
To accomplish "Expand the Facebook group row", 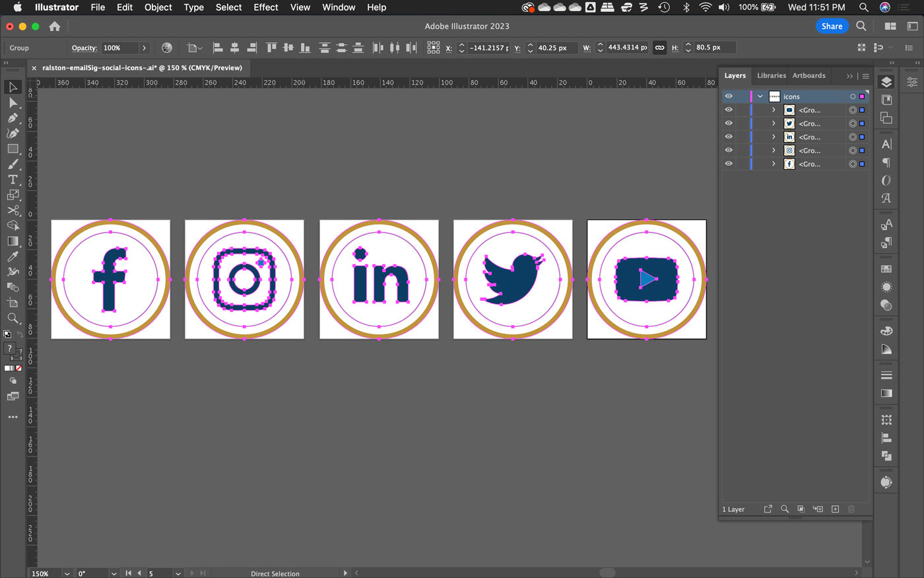I will (774, 164).
